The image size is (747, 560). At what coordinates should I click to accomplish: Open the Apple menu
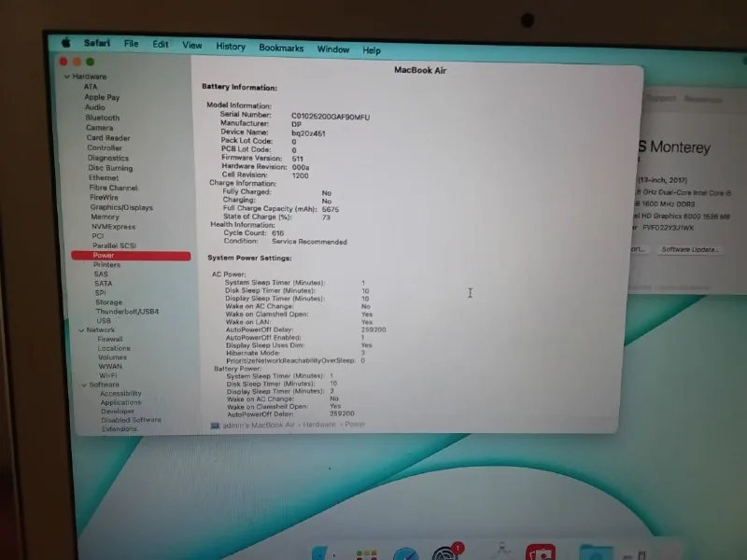tap(65, 43)
